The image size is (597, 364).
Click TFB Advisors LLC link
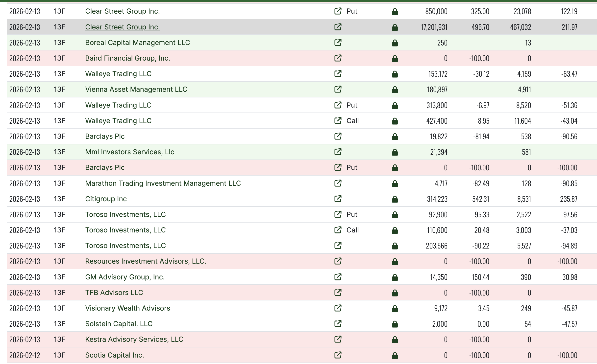pyautogui.click(x=114, y=293)
